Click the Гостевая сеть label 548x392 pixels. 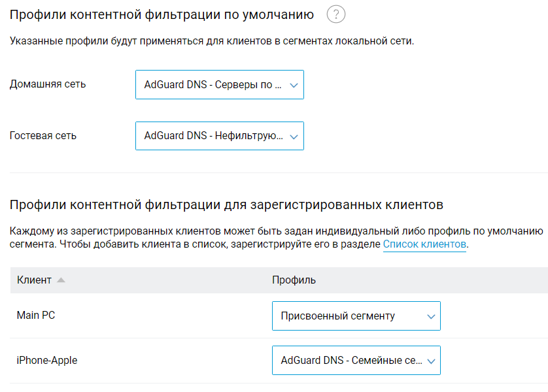43,136
